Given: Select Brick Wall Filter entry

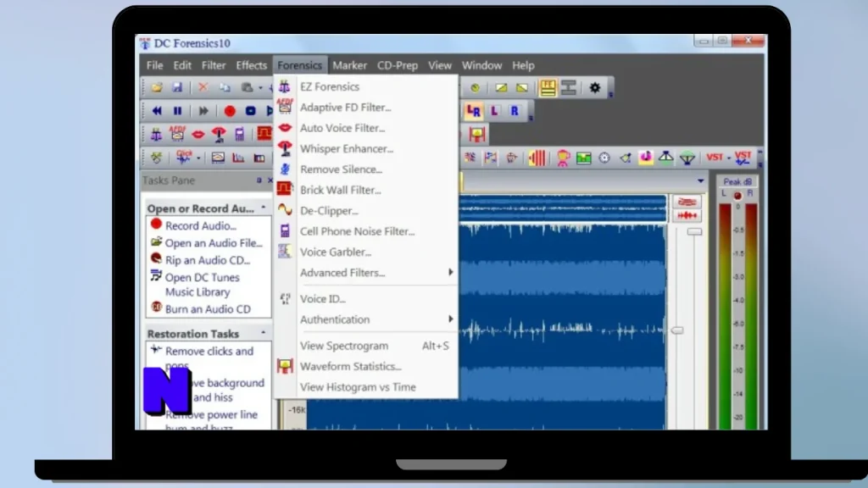Looking at the screenshot, I should (366, 190).
